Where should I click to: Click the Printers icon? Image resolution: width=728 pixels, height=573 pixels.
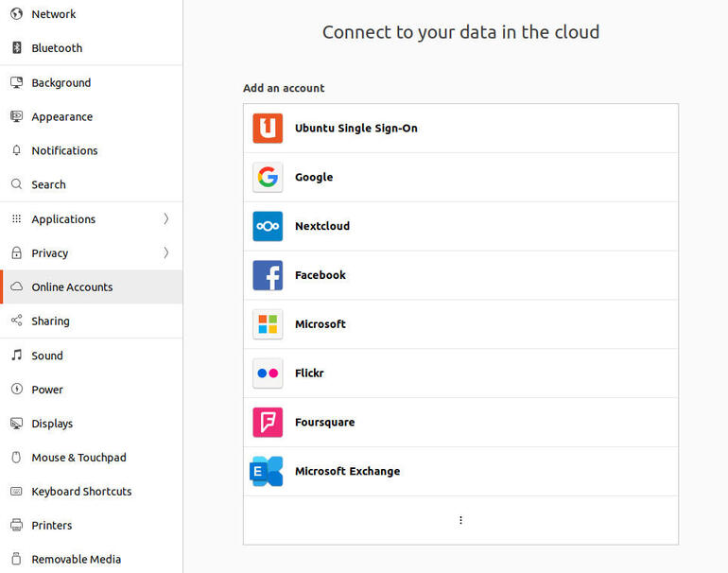pos(17,525)
